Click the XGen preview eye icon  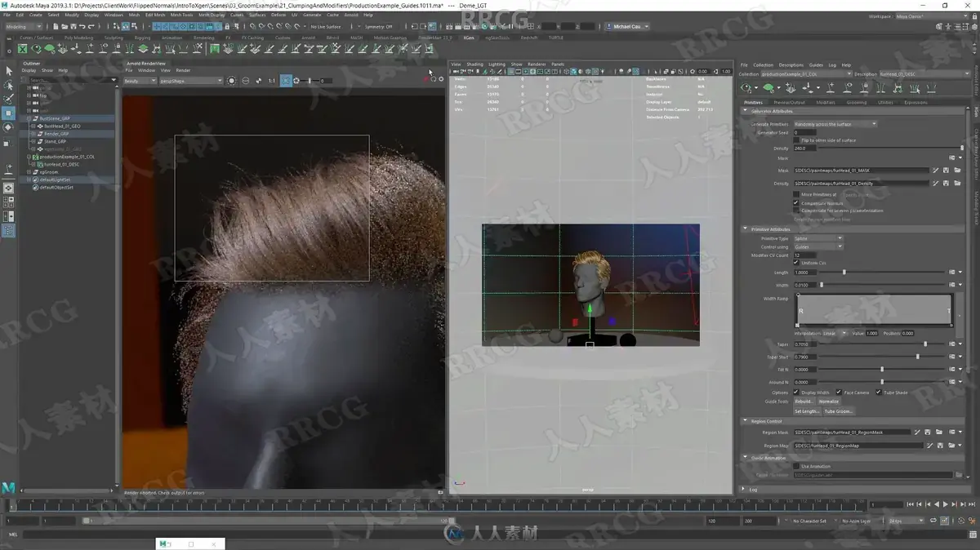coord(746,88)
